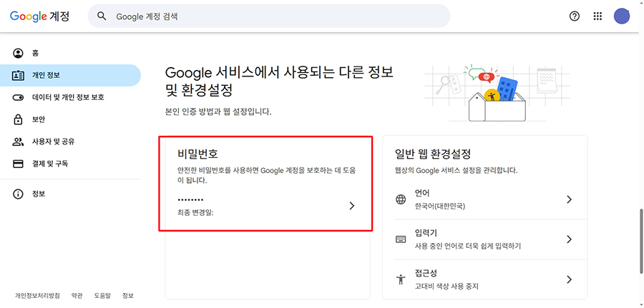Click the 사용자 및 공유 people icon
This screenshot has width=644, height=308.
coord(18,142)
